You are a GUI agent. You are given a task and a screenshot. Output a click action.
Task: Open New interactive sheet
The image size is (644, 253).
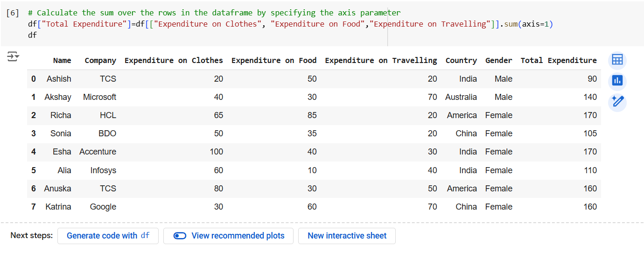(347, 236)
